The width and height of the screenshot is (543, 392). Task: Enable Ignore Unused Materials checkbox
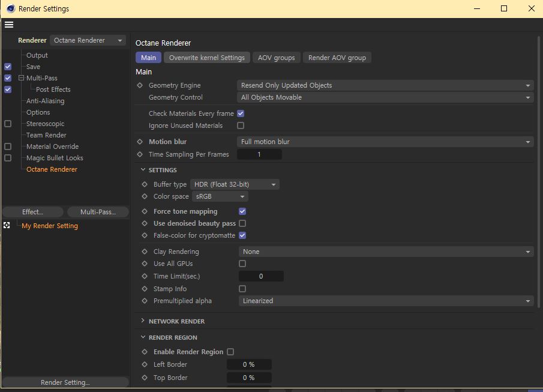(241, 125)
